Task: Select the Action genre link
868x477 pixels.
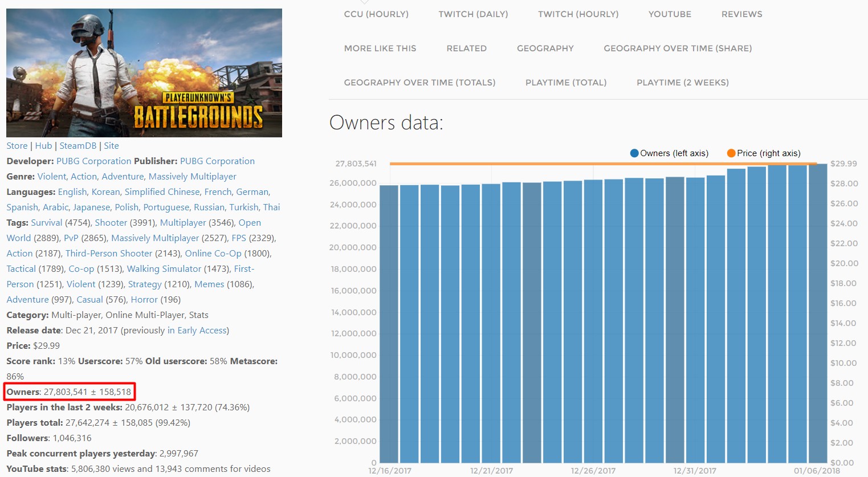Action: [x=84, y=177]
